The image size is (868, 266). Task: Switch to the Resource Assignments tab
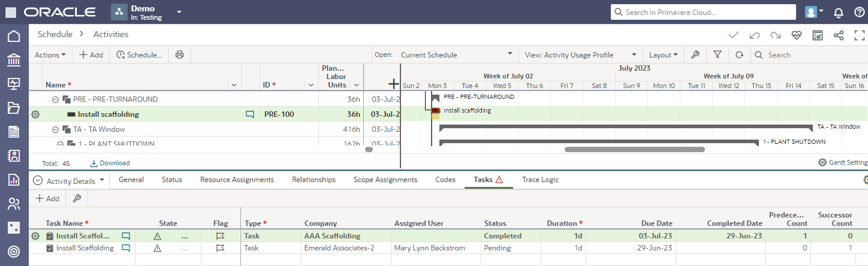click(x=237, y=180)
